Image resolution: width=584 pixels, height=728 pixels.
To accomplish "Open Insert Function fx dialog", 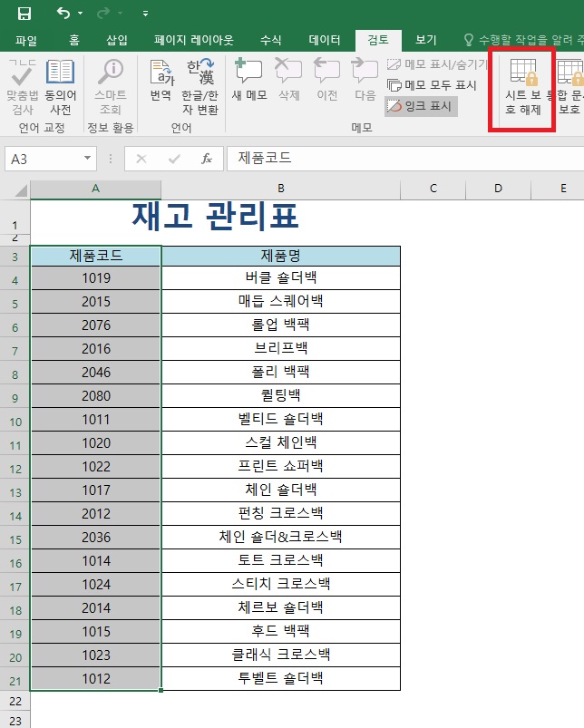I will click(206, 160).
